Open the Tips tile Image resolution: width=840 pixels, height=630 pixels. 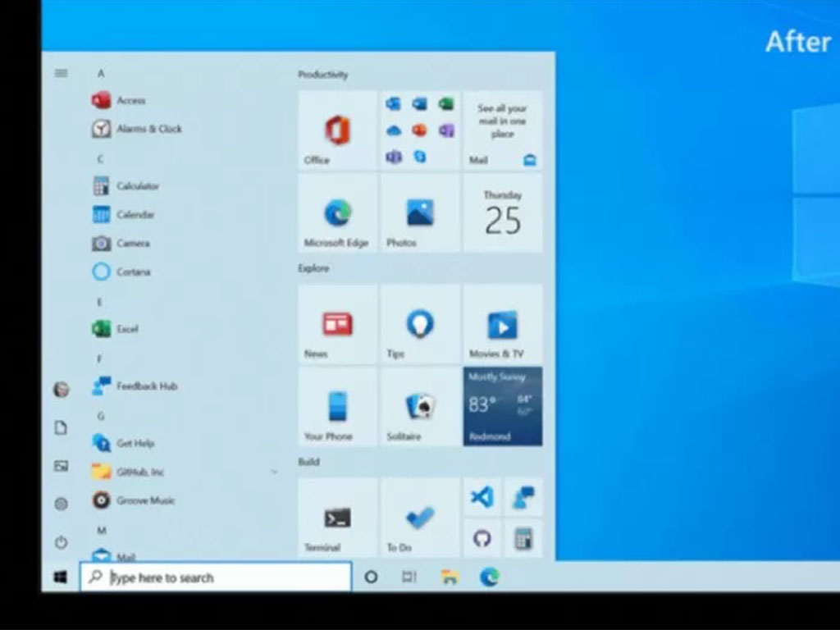coord(420,324)
